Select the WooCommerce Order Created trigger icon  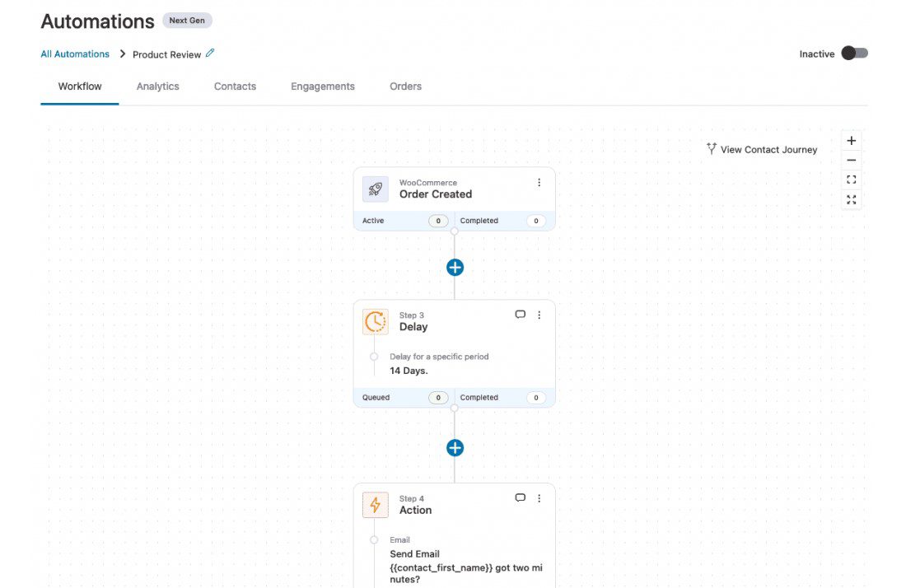pyautogui.click(x=376, y=189)
